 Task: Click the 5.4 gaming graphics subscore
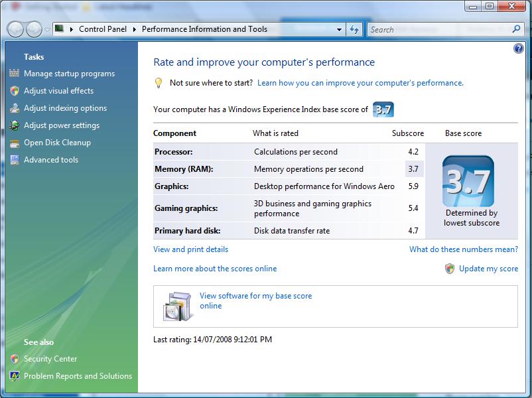(413, 208)
